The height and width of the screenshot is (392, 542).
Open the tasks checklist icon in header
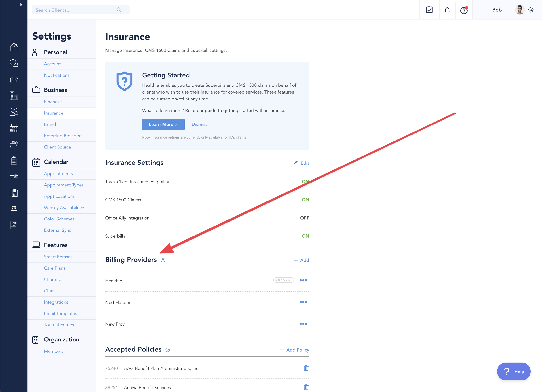pos(429,10)
